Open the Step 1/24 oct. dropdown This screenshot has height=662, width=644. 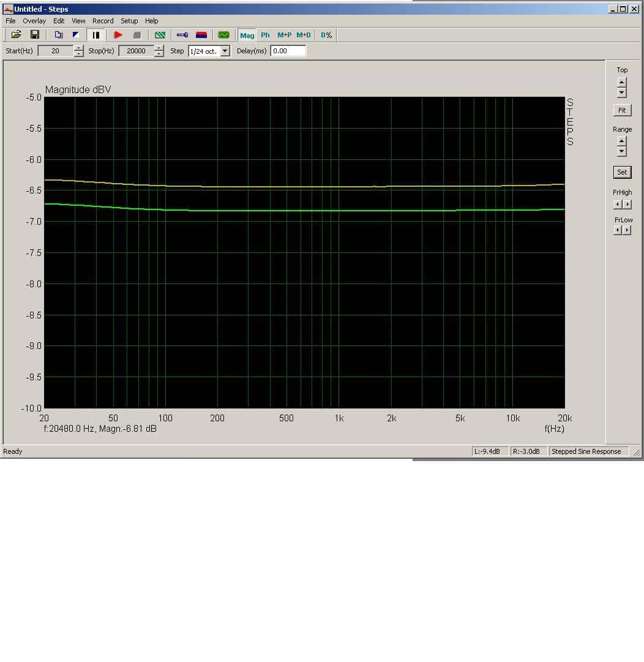[225, 51]
